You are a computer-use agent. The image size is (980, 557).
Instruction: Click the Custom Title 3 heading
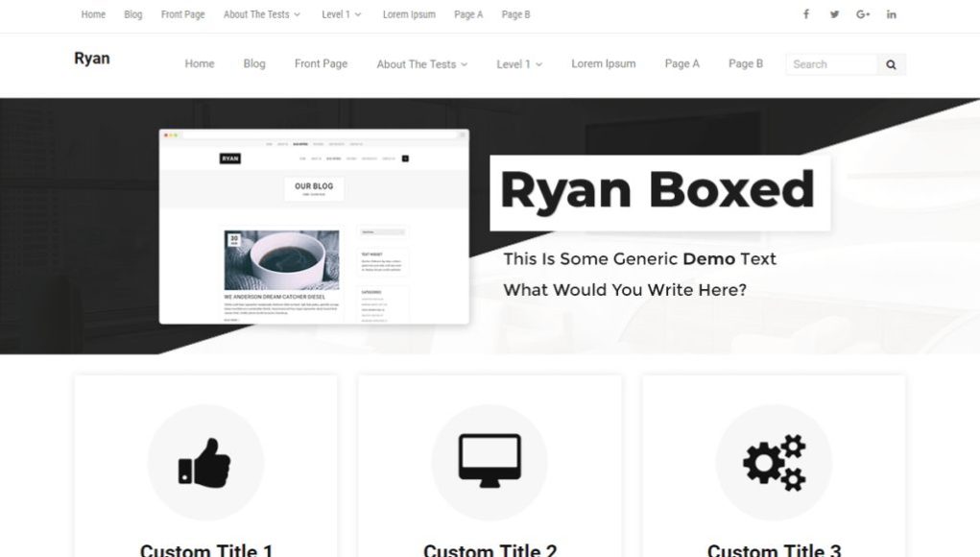pos(774,550)
